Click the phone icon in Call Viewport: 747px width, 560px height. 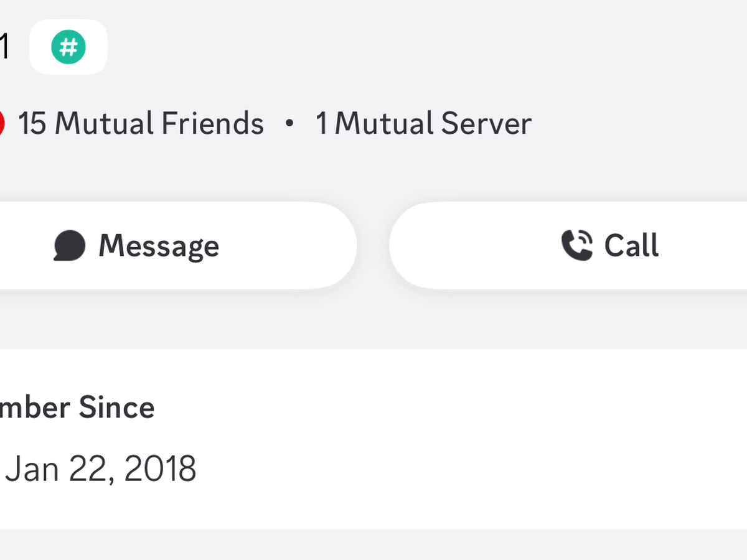click(576, 245)
